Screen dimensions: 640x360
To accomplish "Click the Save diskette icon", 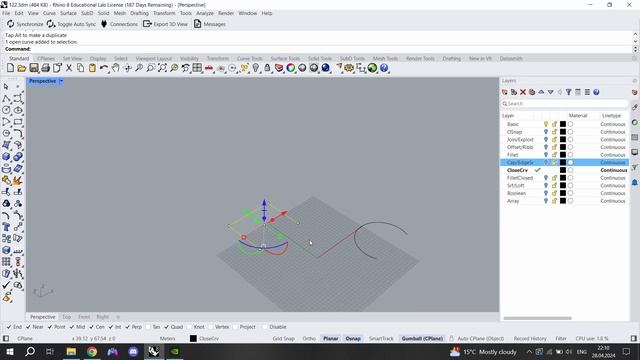I will [x=33, y=68].
